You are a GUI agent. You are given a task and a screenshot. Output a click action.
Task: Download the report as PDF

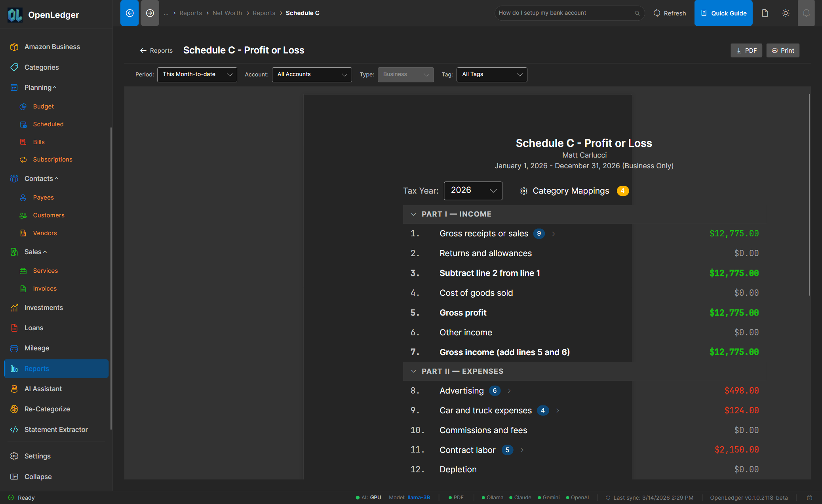tap(746, 50)
